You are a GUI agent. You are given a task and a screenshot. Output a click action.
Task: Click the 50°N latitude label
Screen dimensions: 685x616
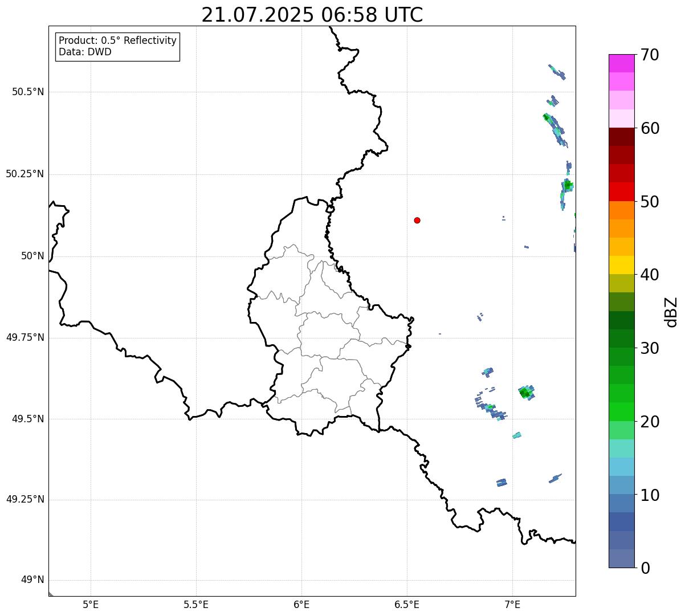point(32,256)
